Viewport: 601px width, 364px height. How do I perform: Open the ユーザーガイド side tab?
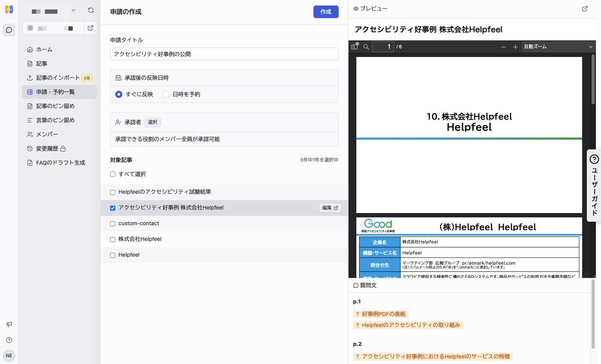pos(594,186)
